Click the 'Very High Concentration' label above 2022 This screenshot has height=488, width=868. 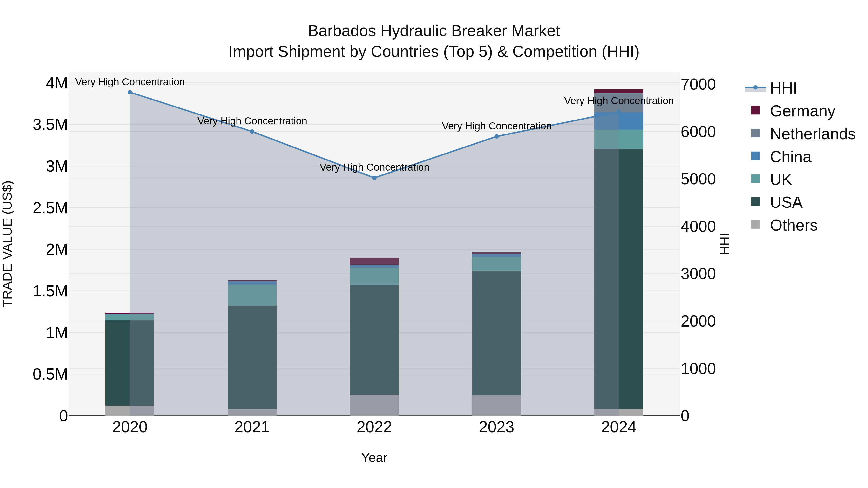[x=374, y=167]
